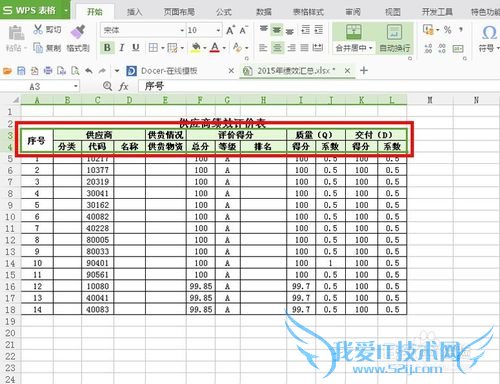
Task: Click the red font color A button
Action: (215, 48)
